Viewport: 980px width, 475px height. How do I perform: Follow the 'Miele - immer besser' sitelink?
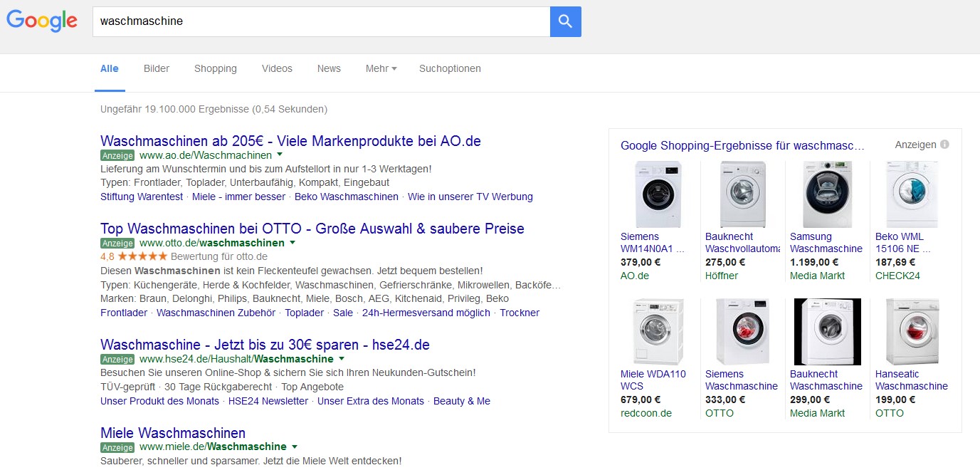tap(239, 197)
